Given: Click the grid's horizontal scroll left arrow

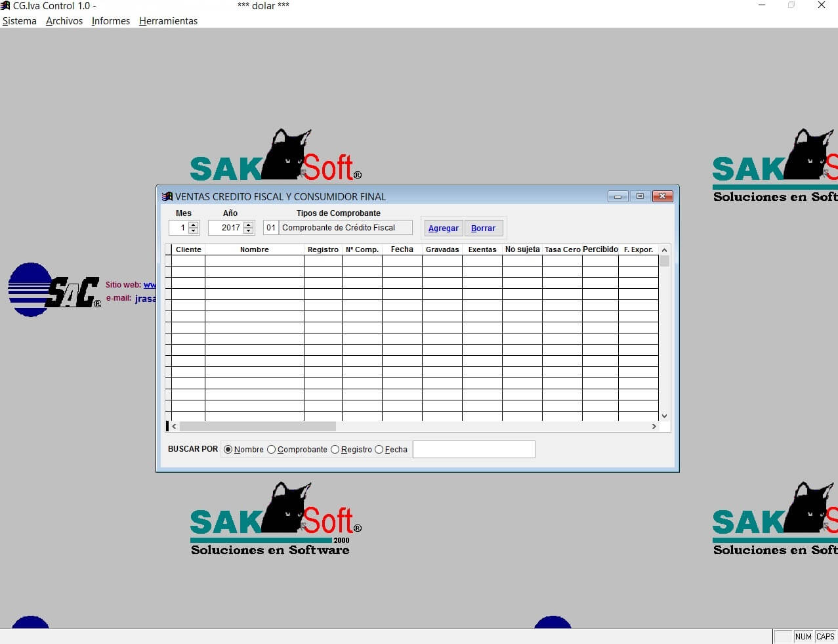Looking at the screenshot, I should (174, 427).
